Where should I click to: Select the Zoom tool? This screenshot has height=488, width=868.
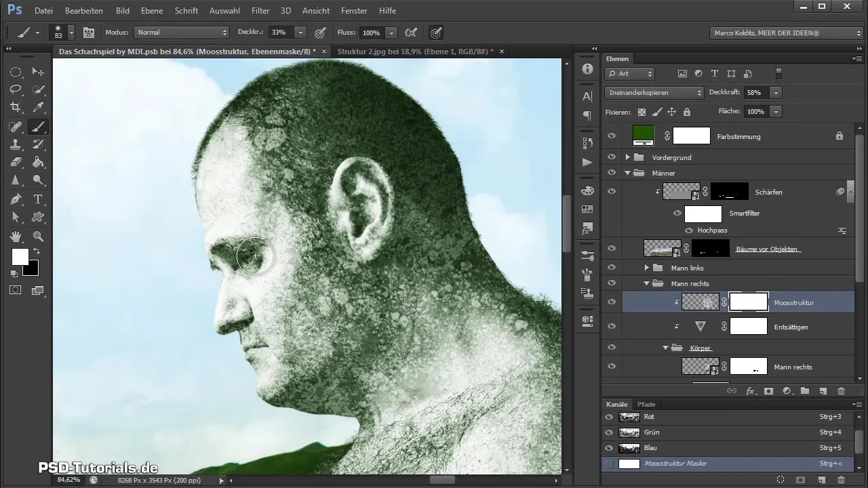39,237
